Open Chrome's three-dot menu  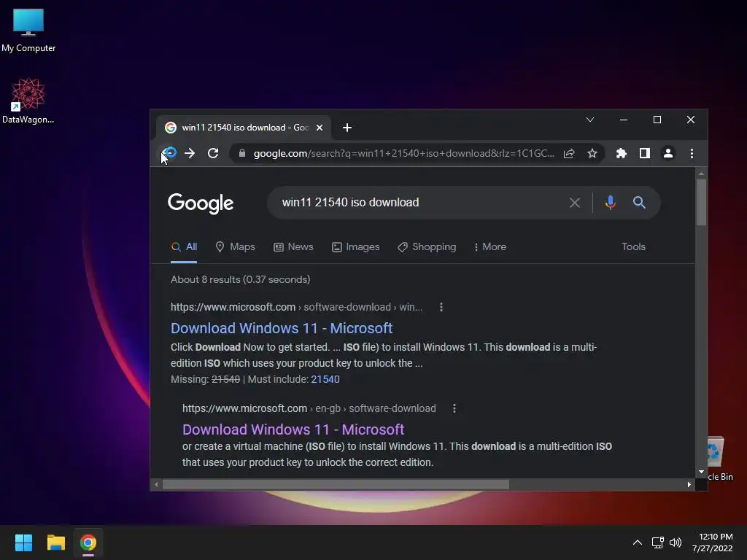point(692,153)
